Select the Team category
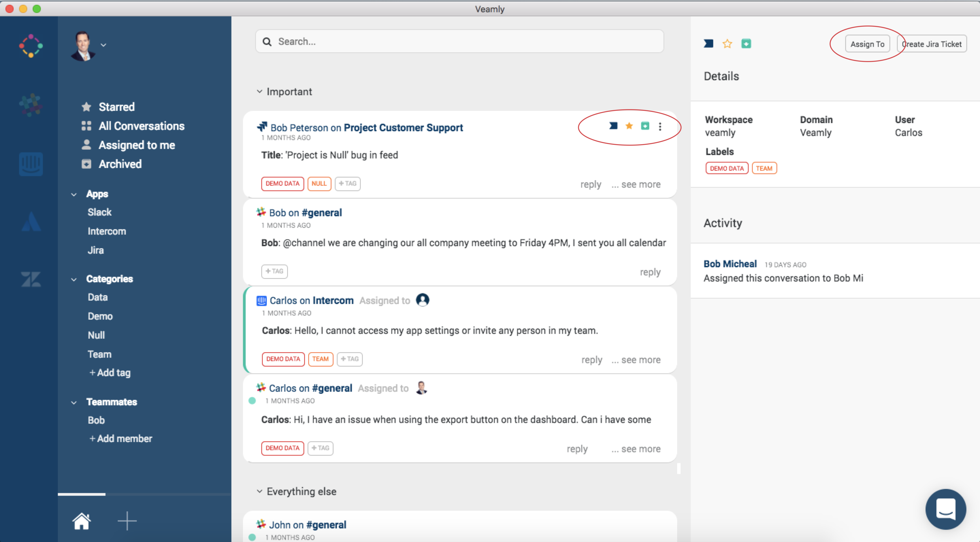 coord(99,354)
